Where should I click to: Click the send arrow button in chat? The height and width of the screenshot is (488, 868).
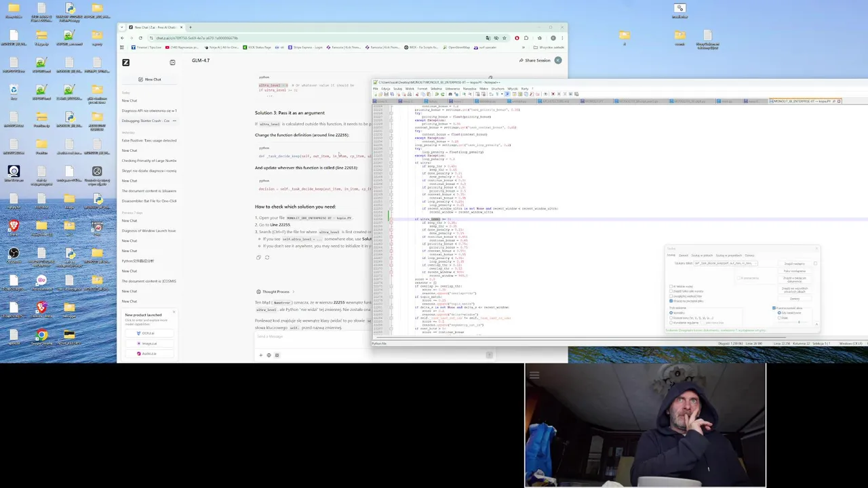pyautogui.click(x=490, y=355)
